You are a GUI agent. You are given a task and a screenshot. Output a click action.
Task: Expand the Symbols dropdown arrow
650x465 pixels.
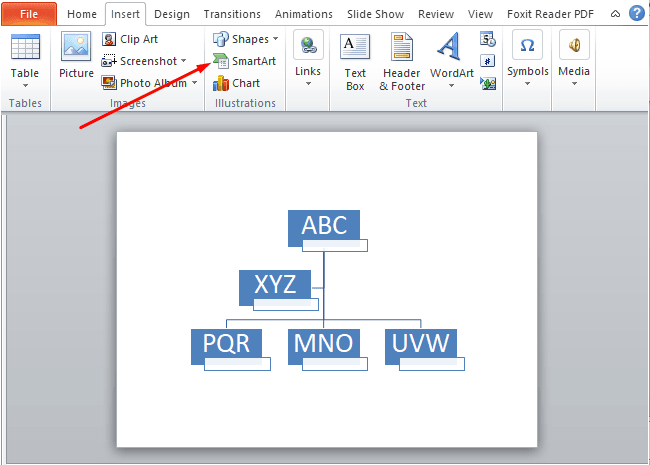(x=527, y=84)
